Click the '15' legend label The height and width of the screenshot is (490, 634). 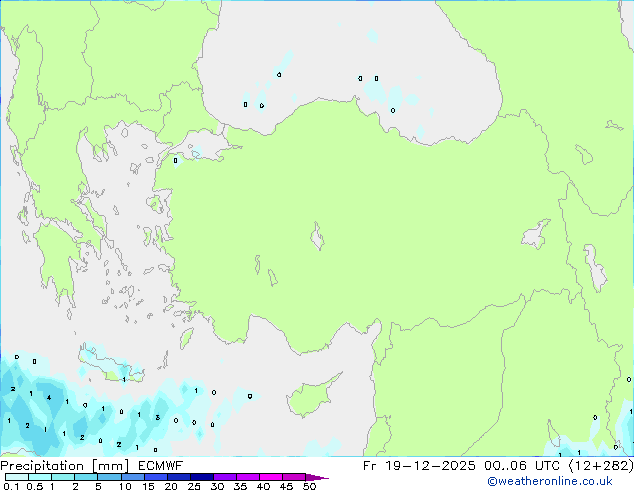click(x=148, y=486)
